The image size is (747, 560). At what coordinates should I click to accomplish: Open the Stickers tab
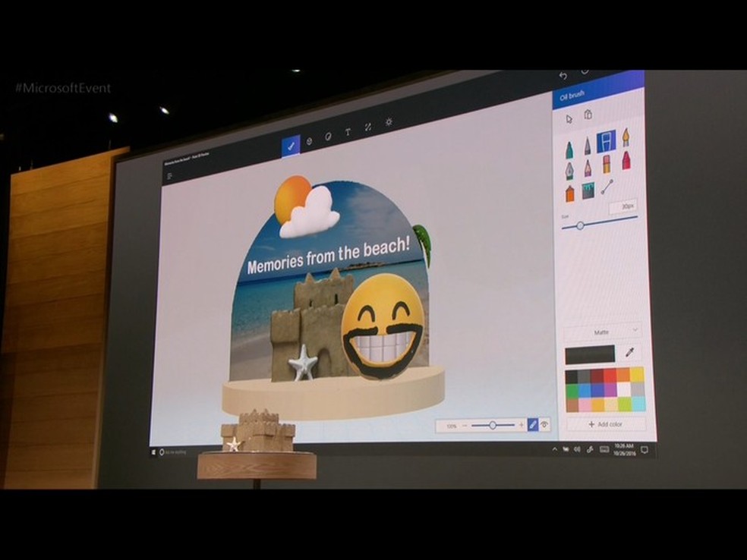[328, 137]
